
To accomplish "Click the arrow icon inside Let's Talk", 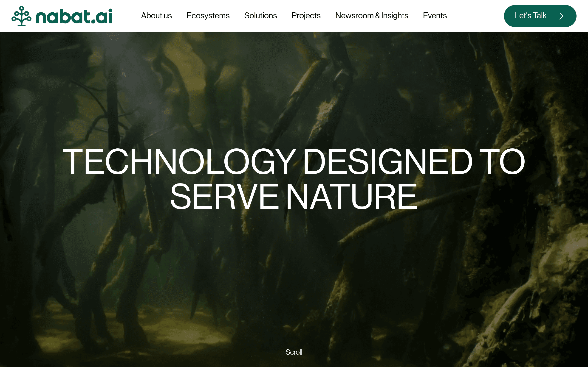I will point(560,16).
